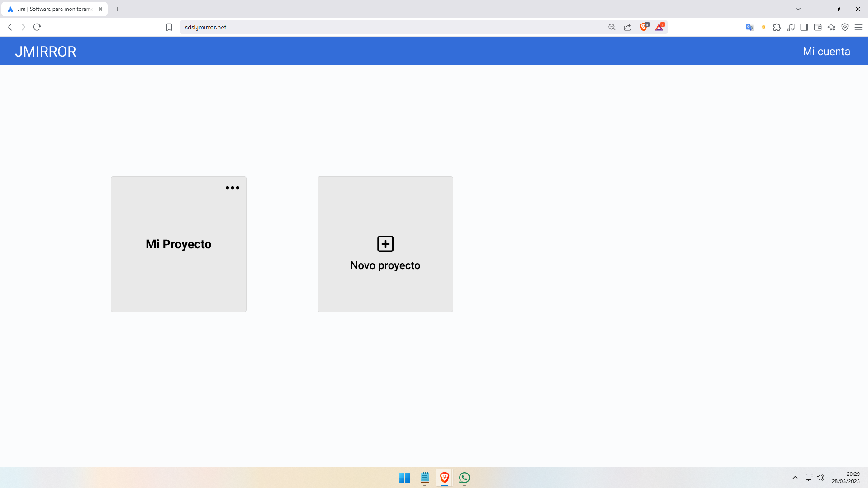
Task: Share this page using share icon
Action: pos(627,27)
